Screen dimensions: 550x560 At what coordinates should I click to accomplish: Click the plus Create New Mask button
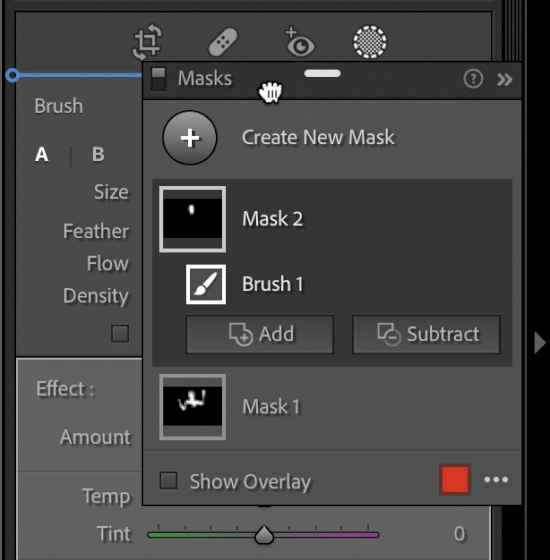(x=190, y=138)
